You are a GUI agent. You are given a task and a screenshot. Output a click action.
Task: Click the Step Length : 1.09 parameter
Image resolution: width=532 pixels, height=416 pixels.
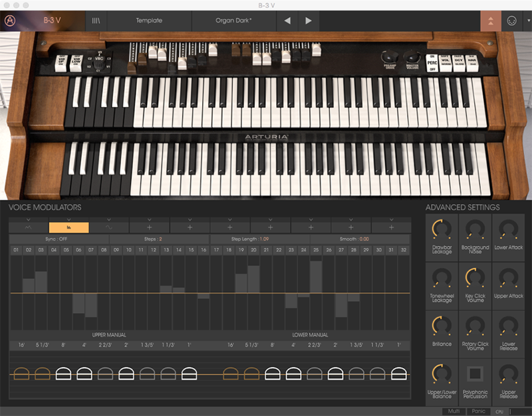260,239
